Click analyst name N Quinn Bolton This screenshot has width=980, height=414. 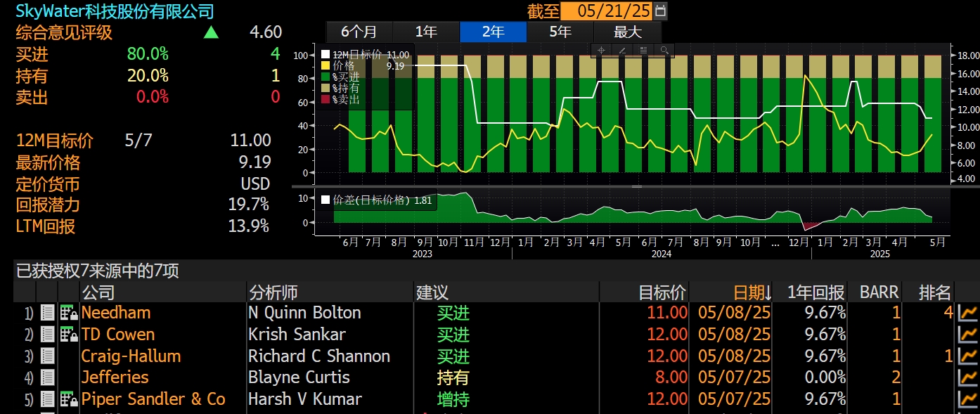[304, 313]
